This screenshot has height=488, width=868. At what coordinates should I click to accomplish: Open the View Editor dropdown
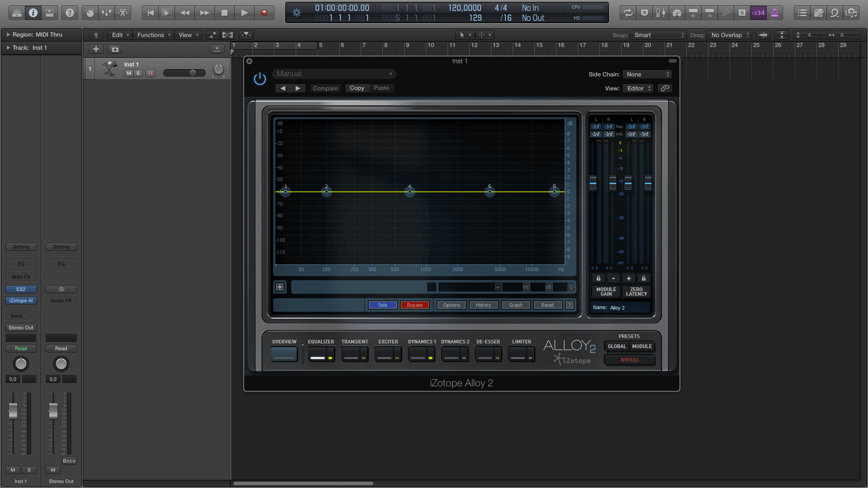638,89
